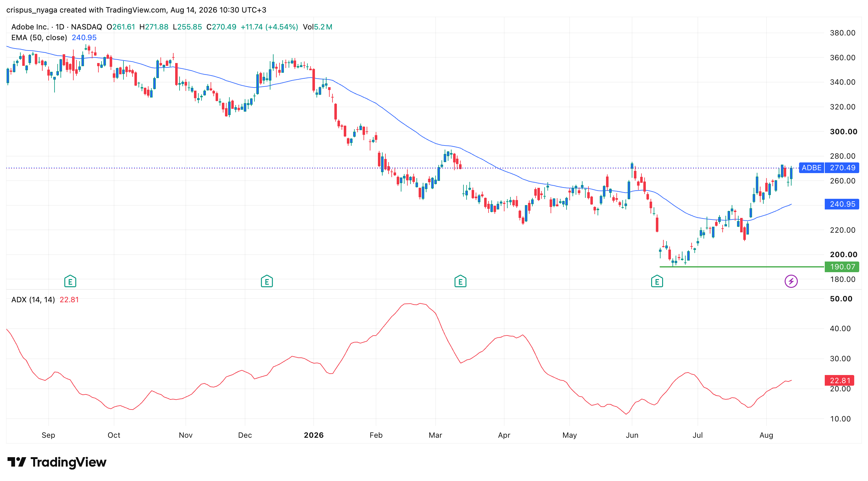
Task: Select the 30.00 ADX scale label
Action: coord(840,359)
